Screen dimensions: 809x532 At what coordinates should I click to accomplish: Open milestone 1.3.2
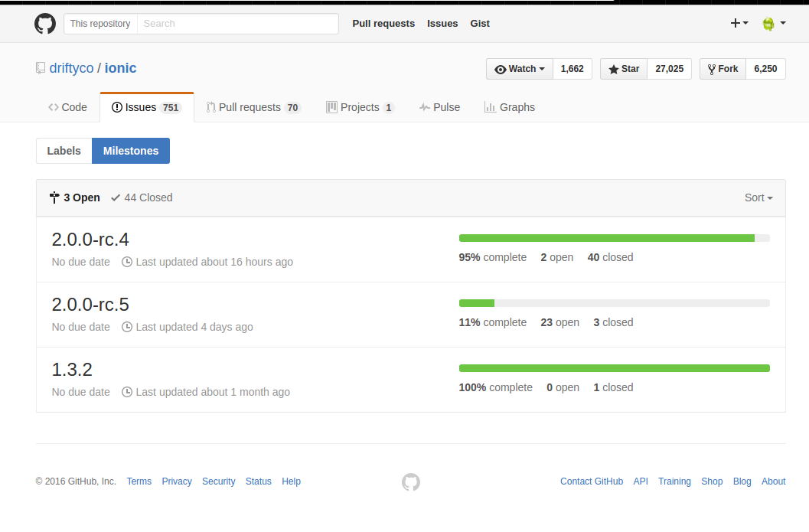72,370
